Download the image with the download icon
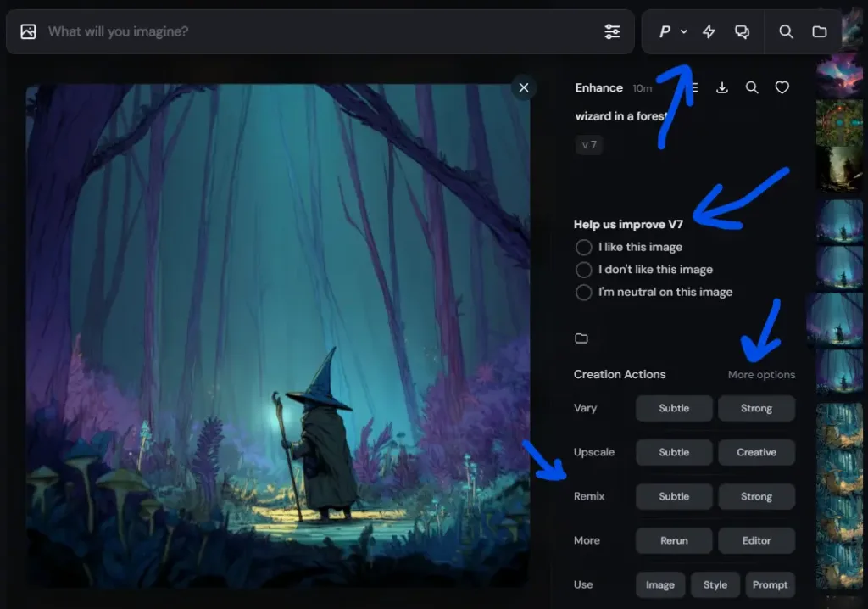 722,87
